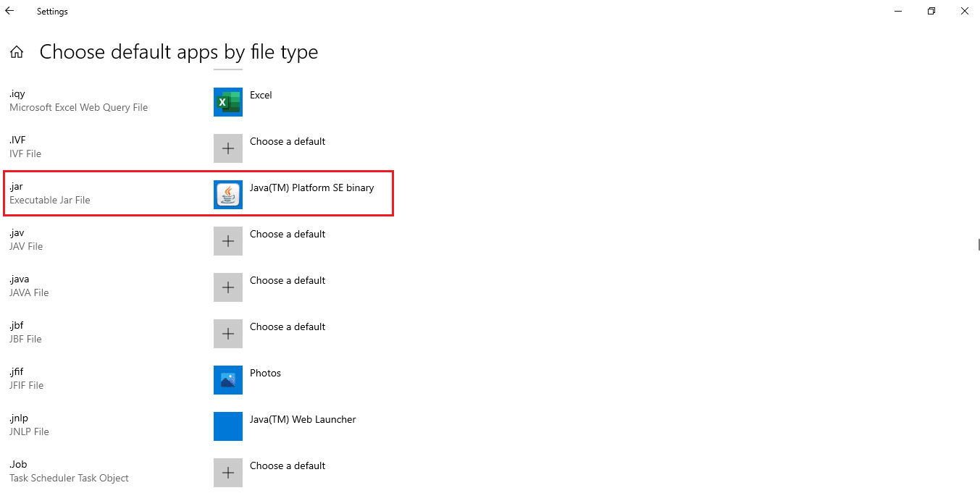980x493 pixels.
Task: Choose a default for .java
Action: pyautogui.click(x=288, y=280)
